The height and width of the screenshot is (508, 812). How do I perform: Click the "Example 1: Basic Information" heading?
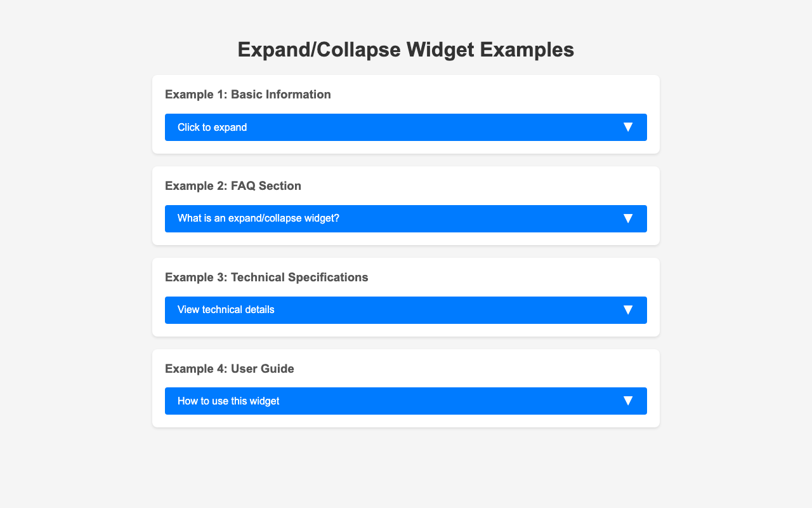coord(248,95)
